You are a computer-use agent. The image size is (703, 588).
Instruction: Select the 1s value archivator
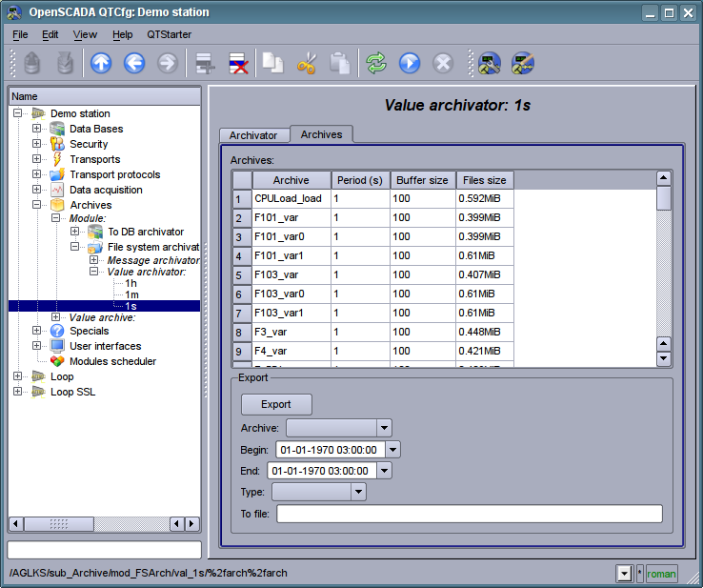[x=131, y=306]
